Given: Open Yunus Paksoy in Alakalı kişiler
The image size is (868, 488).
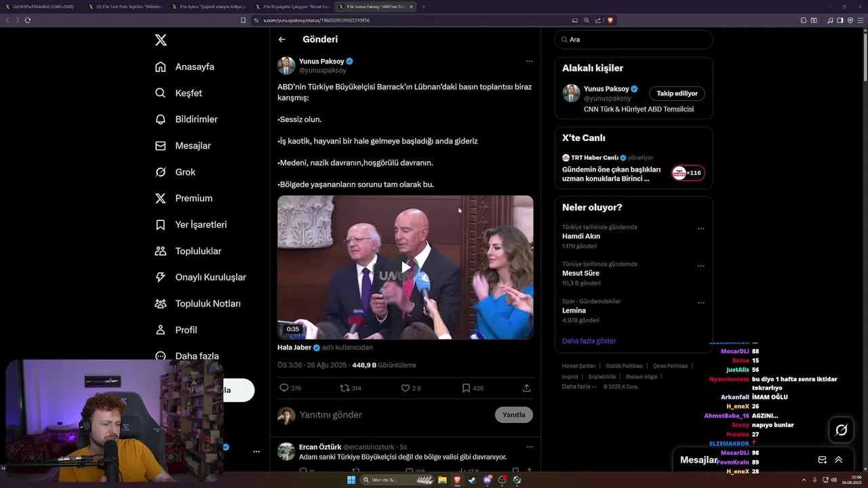Looking at the screenshot, I should coord(606,89).
